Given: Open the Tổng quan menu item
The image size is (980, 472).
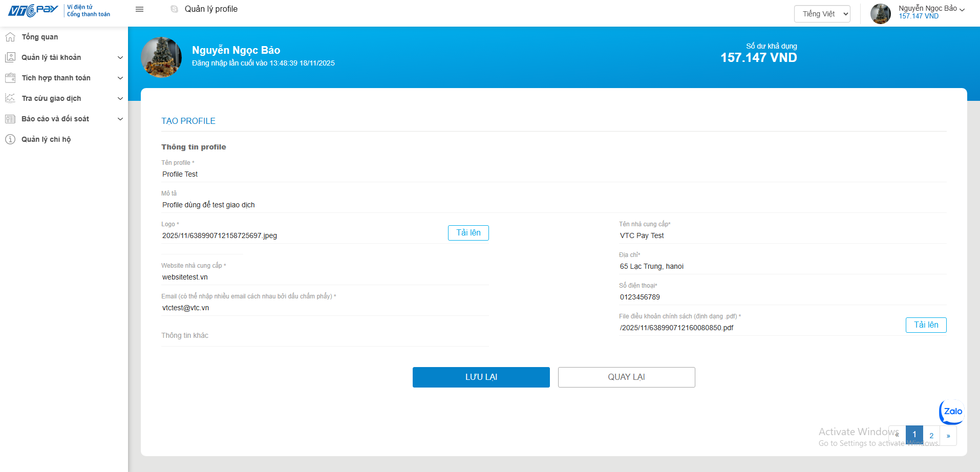Looking at the screenshot, I should pos(40,37).
